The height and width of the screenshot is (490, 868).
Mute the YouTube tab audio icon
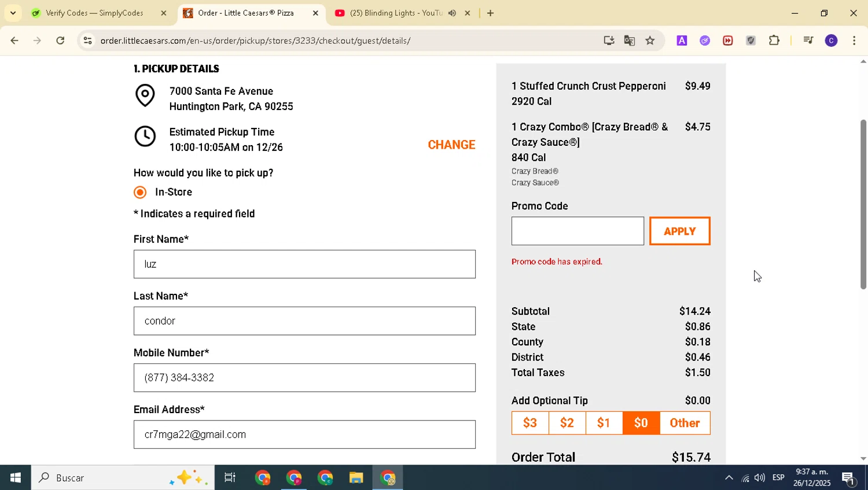[453, 13]
